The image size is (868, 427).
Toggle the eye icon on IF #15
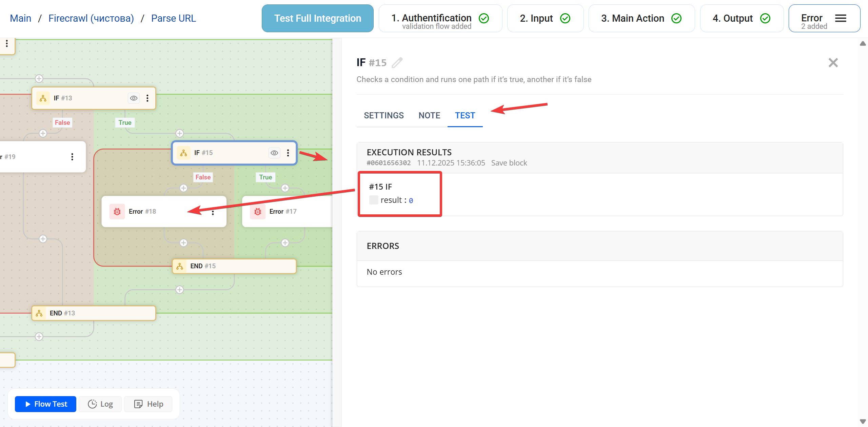(x=274, y=153)
